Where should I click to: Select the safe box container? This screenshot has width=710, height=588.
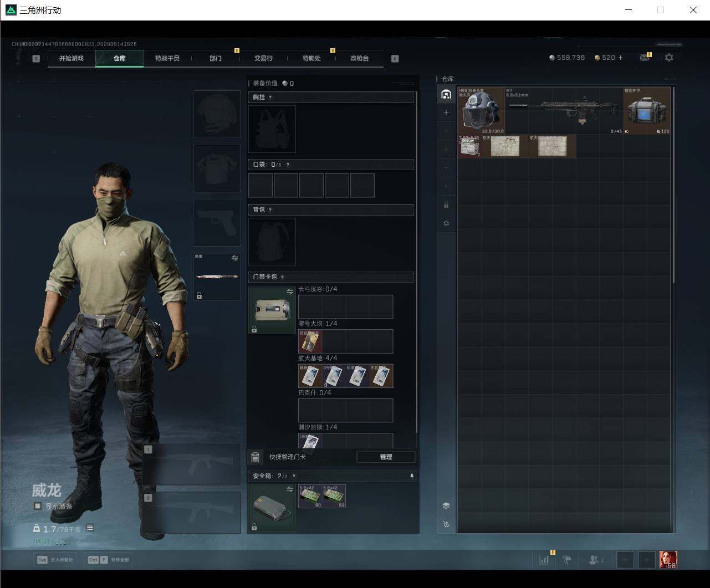pyautogui.click(x=272, y=508)
